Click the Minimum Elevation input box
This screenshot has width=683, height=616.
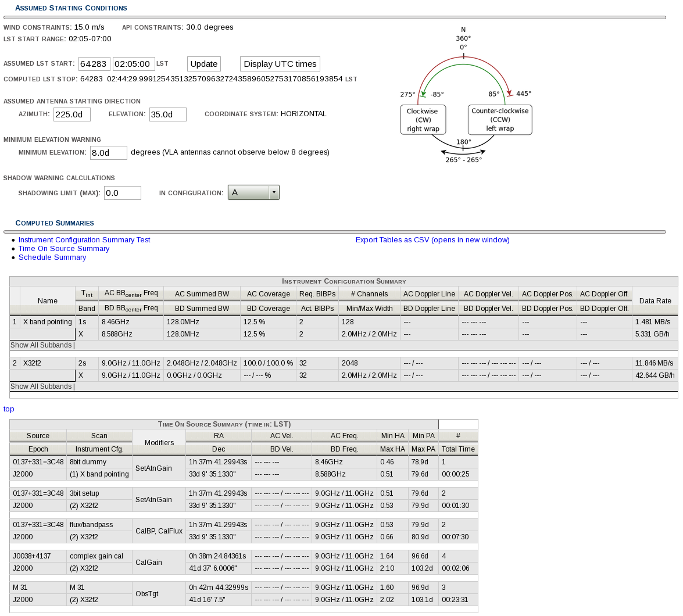tap(108, 153)
